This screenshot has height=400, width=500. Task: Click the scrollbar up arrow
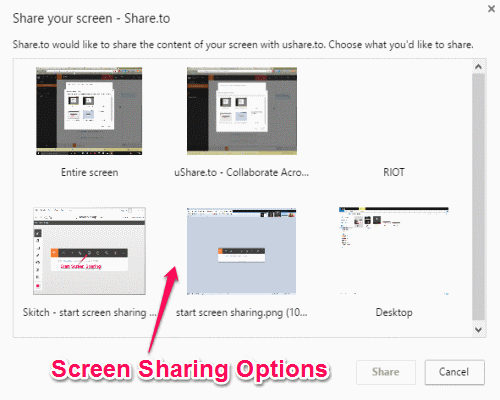point(478,67)
